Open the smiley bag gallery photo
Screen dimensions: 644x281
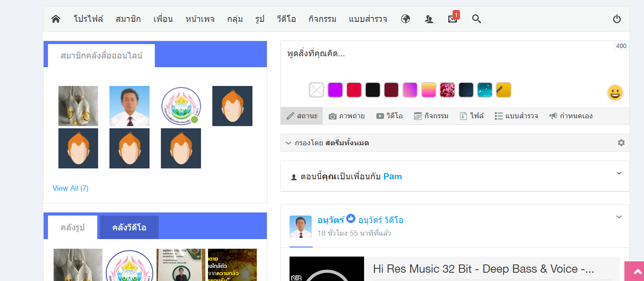point(78,265)
